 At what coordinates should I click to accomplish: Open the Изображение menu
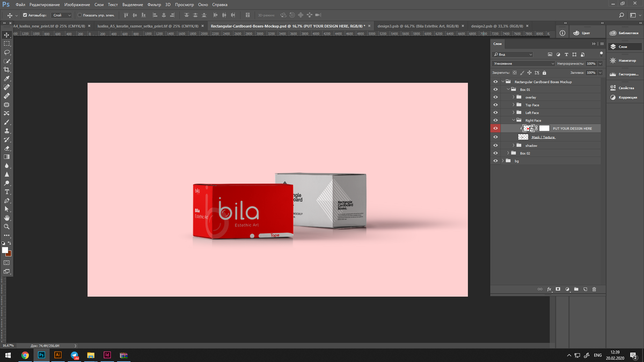point(77,4)
